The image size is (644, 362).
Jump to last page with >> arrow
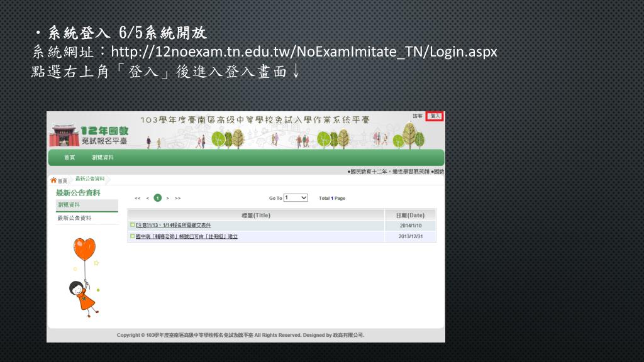[x=178, y=198]
